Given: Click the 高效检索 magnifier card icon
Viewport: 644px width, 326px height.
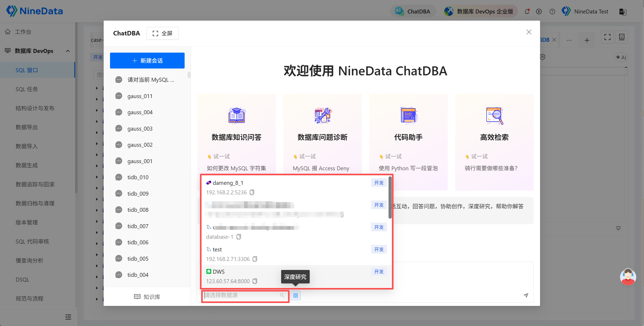Looking at the screenshot, I should coord(494,116).
